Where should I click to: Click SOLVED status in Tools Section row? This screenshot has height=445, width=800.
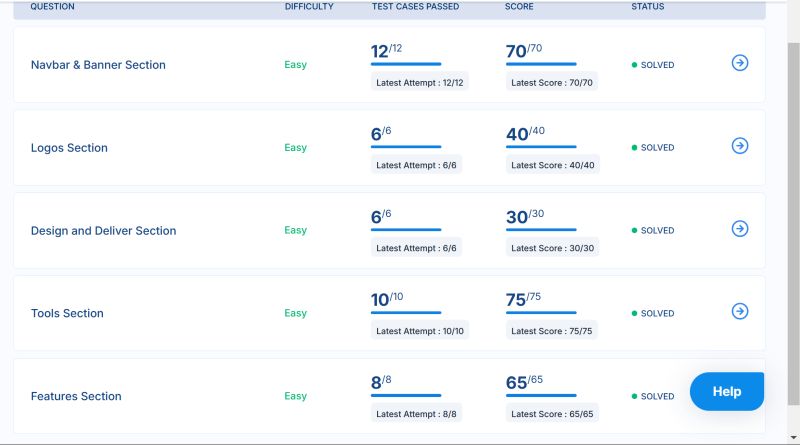[x=656, y=314]
